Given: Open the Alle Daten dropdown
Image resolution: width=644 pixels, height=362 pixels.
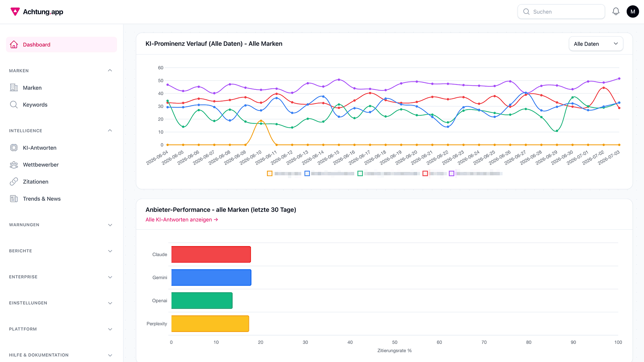Looking at the screenshot, I should point(596,44).
